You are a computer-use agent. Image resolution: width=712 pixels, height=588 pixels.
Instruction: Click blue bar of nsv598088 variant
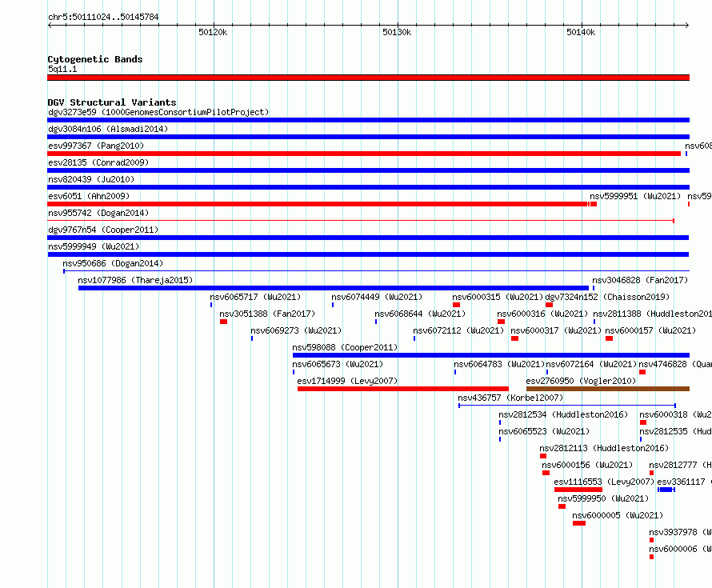491,355
